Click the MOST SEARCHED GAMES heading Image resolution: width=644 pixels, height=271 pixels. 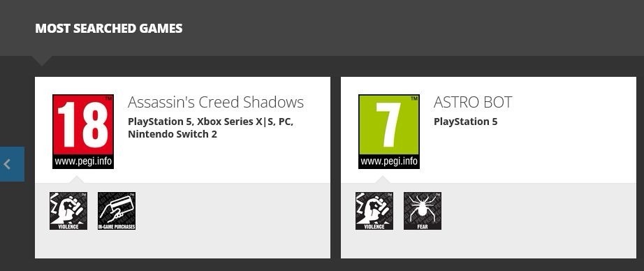point(109,29)
